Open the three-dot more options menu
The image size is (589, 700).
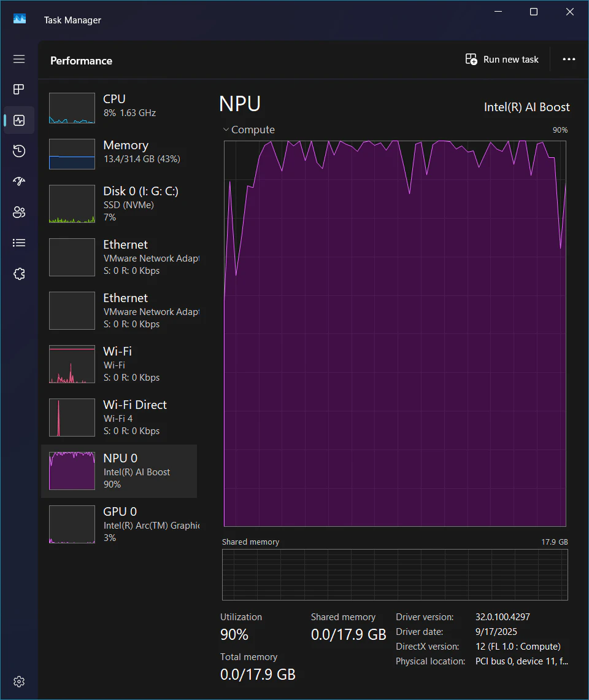(x=569, y=60)
